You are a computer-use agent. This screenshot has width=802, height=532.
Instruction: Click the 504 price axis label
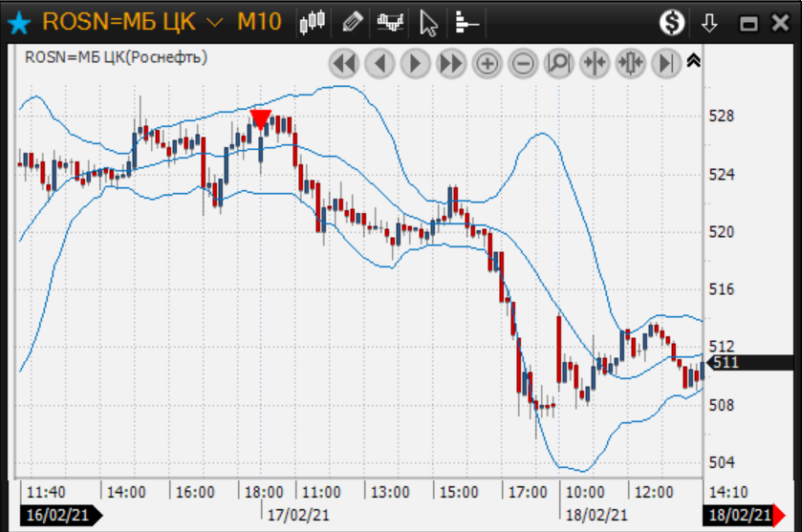coord(721,462)
